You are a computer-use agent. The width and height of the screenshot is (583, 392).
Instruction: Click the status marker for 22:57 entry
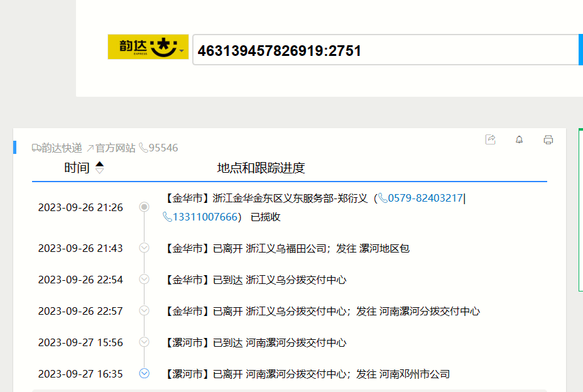point(144,310)
